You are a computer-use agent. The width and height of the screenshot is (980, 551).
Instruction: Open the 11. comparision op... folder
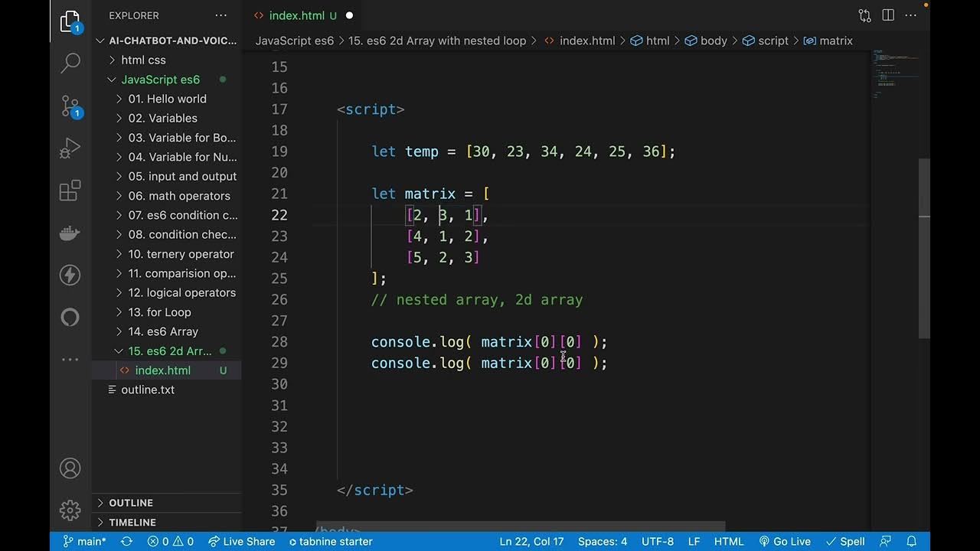pos(166,273)
